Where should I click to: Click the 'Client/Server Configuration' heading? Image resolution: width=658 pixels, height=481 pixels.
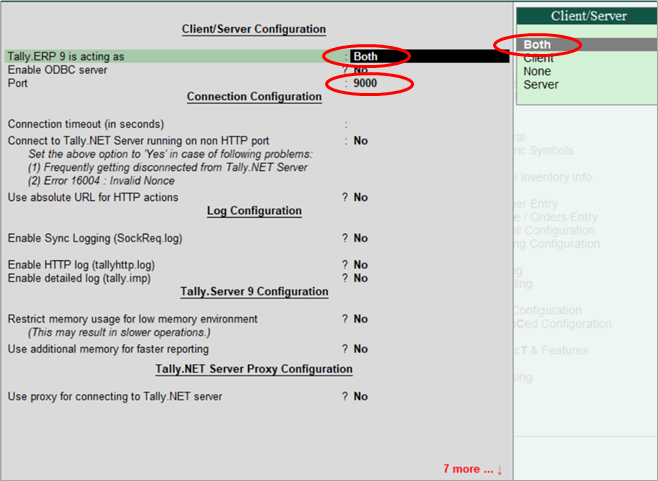click(x=254, y=29)
